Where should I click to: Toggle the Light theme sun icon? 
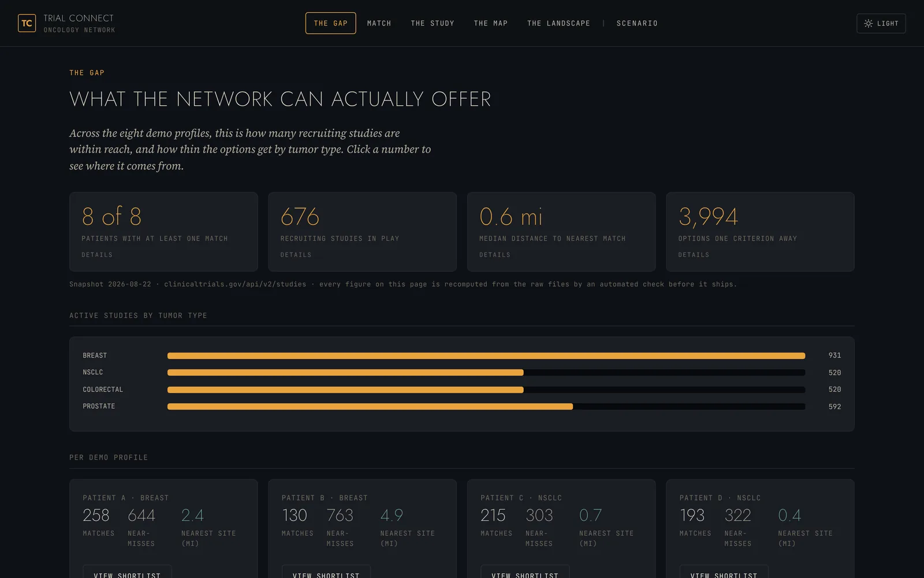pos(868,24)
